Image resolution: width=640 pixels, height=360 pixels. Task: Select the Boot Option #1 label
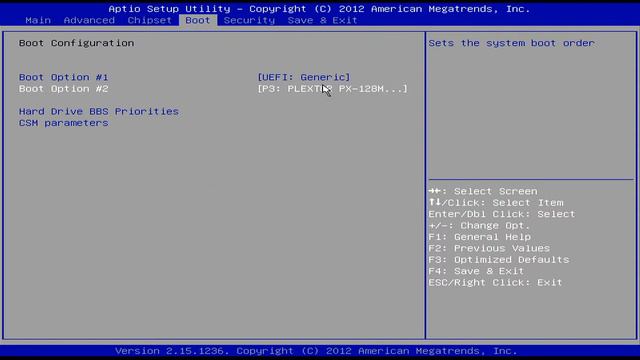64,77
